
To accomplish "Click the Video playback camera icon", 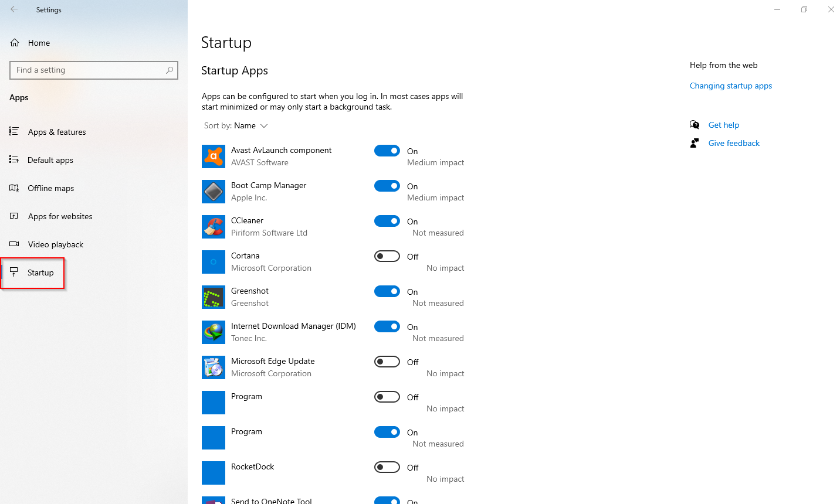I will tap(14, 244).
